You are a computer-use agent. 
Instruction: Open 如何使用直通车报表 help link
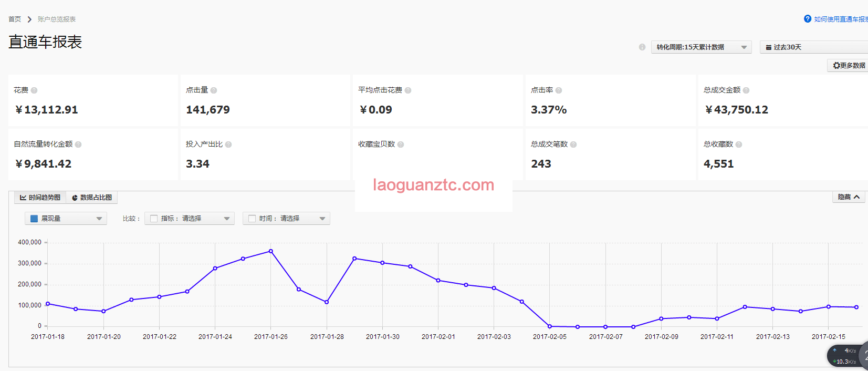click(841, 19)
